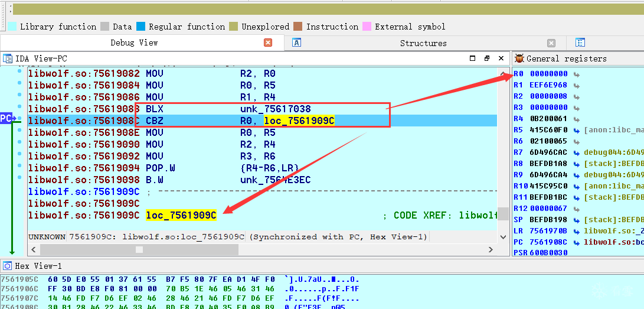Click the PC register value 7561908C
This screenshot has height=309, width=644.
click(x=549, y=242)
